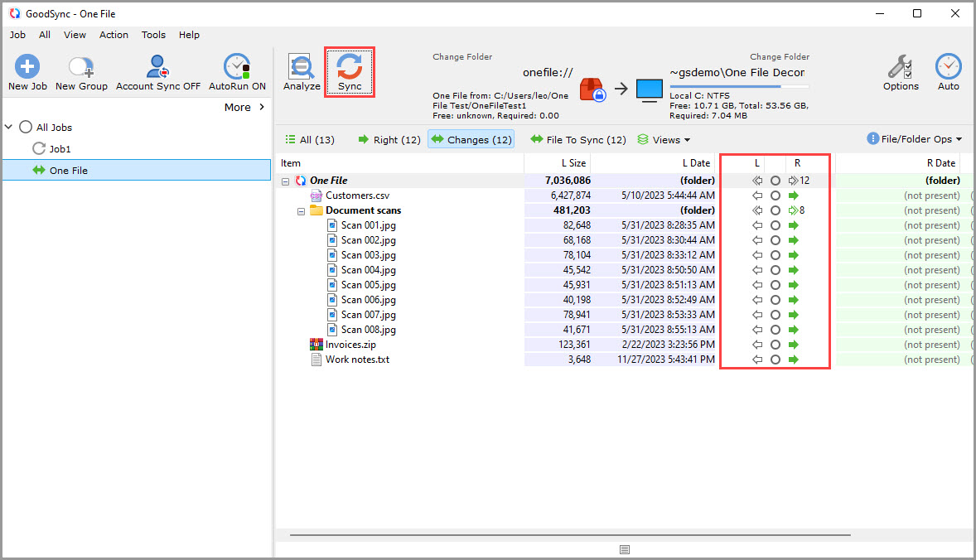Click the Customers.csv file icon
Image resolution: width=976 pixels, height=560 pixels.
pos(316,196)
